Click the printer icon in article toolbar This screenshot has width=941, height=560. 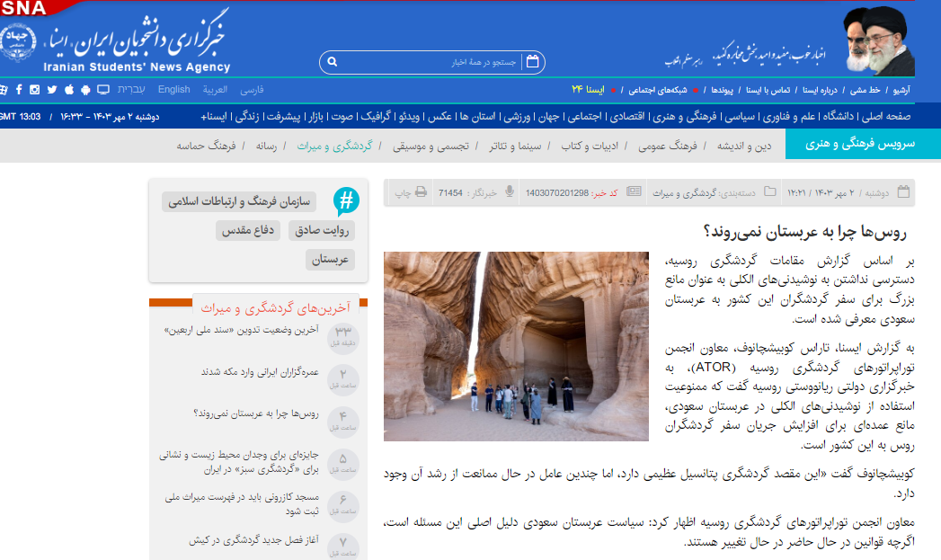coord(421,192)
